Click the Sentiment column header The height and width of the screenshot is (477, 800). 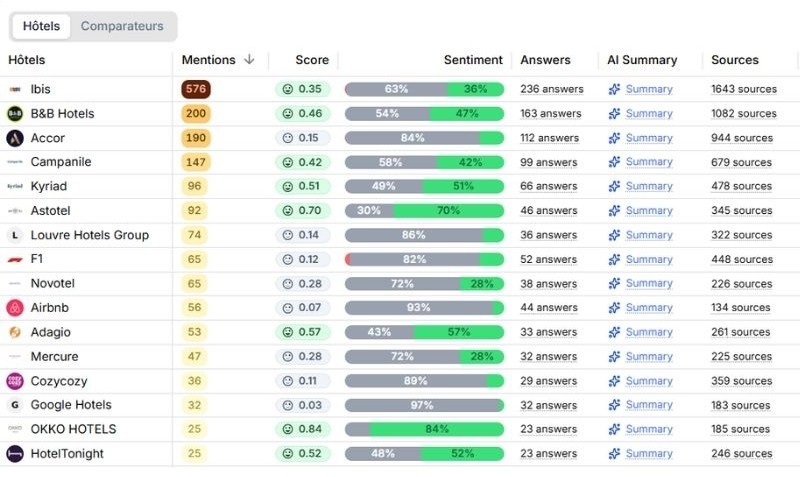pyautogui.click(x=473, y=60)
